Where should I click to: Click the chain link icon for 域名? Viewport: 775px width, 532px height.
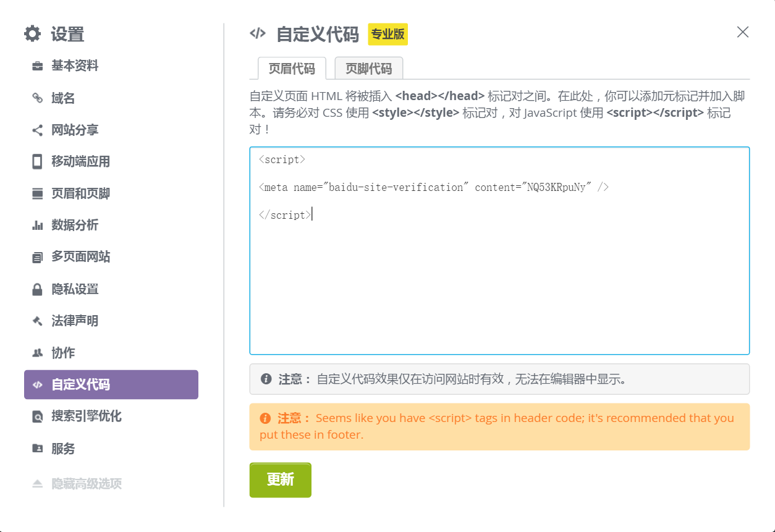[x=37, y=98]
